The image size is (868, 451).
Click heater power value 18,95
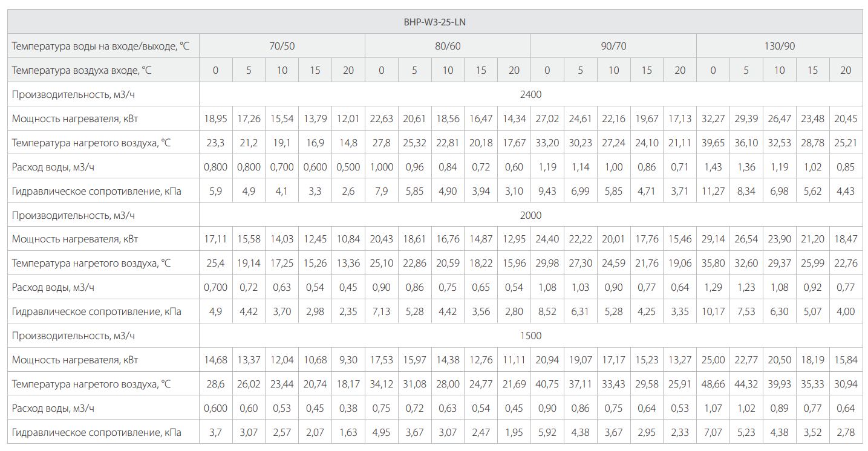coord(215,118)
